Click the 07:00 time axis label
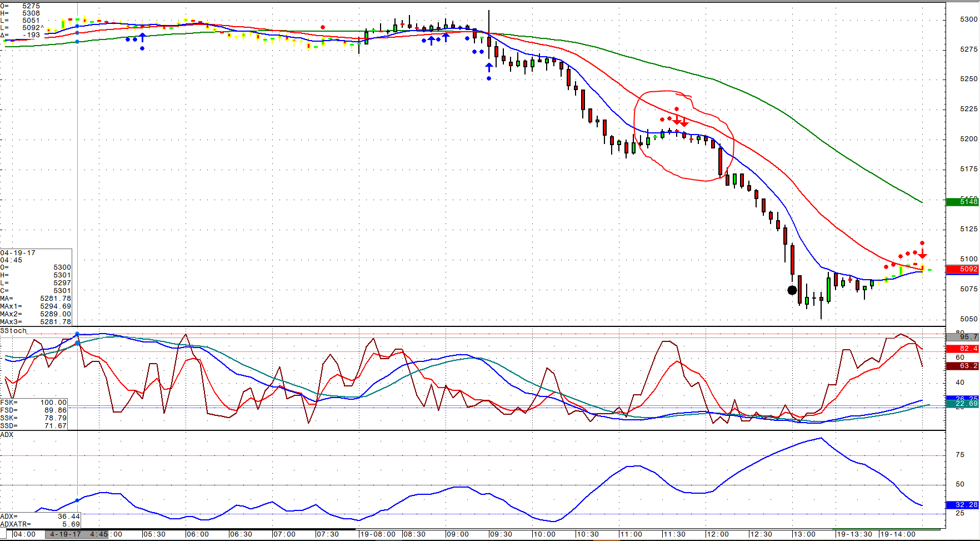 (x=284, y=534)
